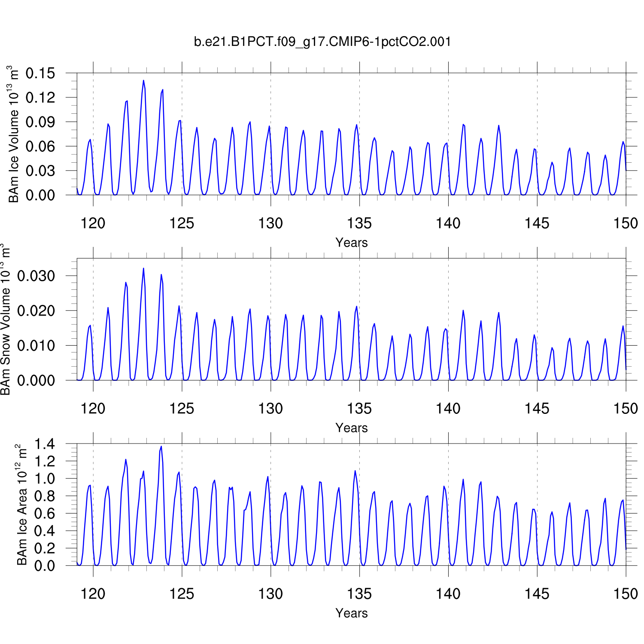
Task: Click the 150 x-axis label of the bottom plot
Action: 626,594
